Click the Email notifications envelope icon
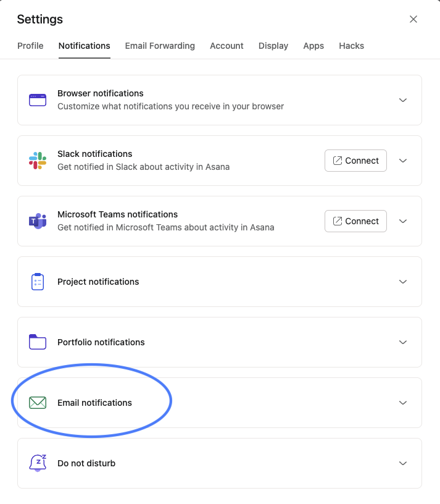Image resolution: width=440 pixels, height=504 pixels. pyautogui.click(x=38, y=403)
